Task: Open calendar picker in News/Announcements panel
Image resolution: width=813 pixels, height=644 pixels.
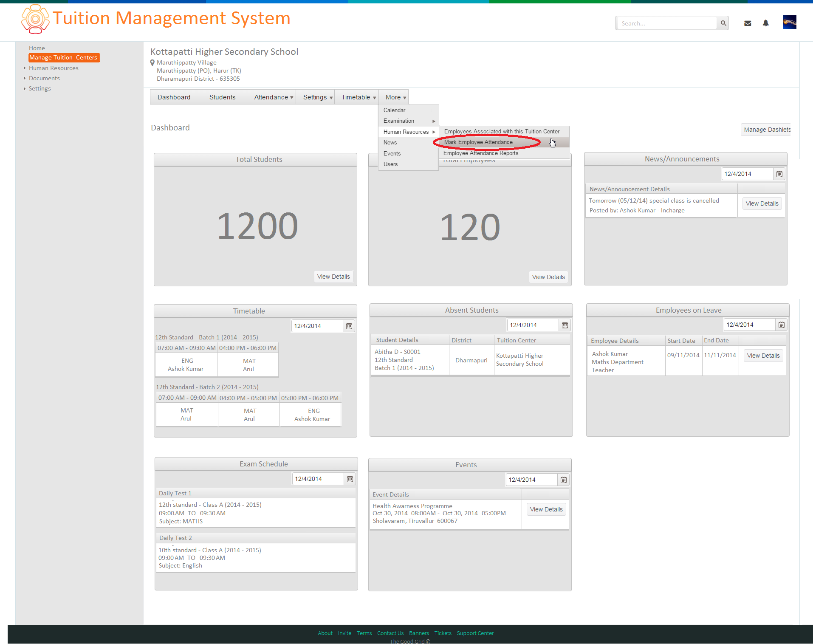Action: (779, 174)
